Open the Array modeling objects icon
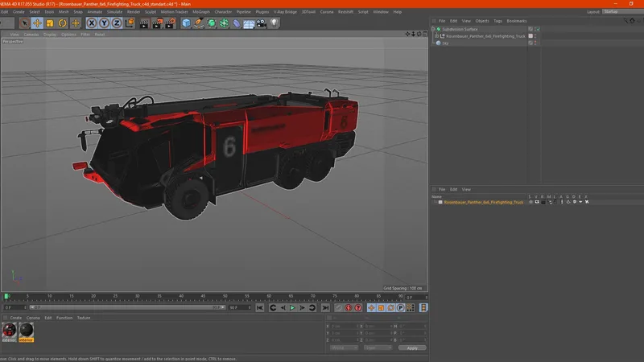Screen dimensions: 644x362 (x=224, y=23)
